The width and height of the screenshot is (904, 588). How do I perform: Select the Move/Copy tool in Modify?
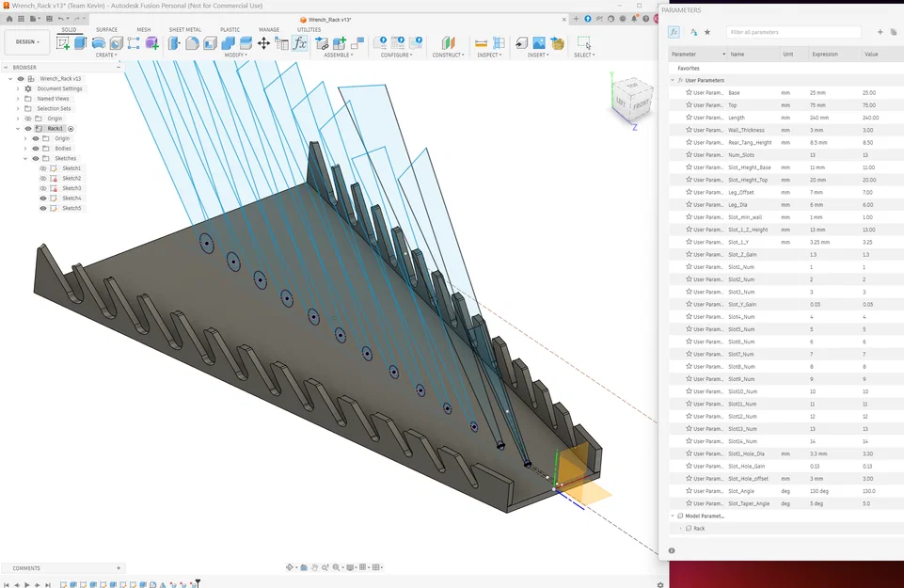pyautogui.click(x=263, y=43)
